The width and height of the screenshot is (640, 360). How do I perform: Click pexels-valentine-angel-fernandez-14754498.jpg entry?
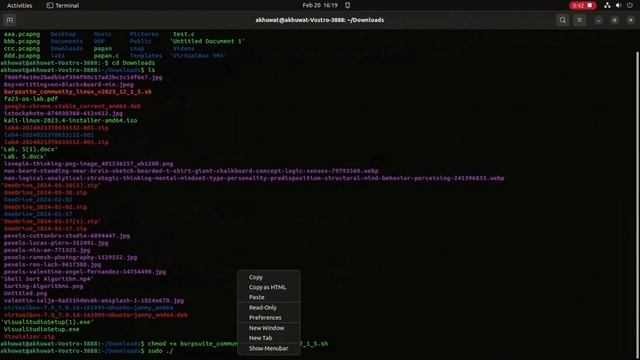pos(85,272)
